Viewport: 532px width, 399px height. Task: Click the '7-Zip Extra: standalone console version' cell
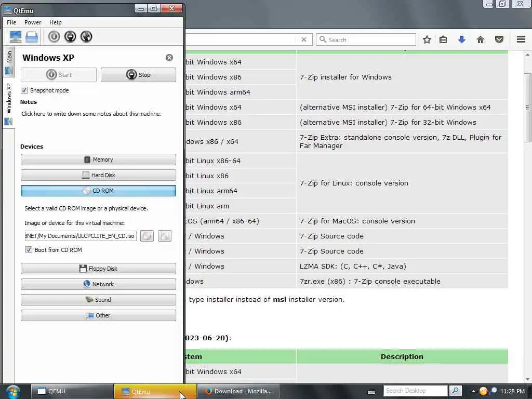pyautogui.click(x=402, y=141)
